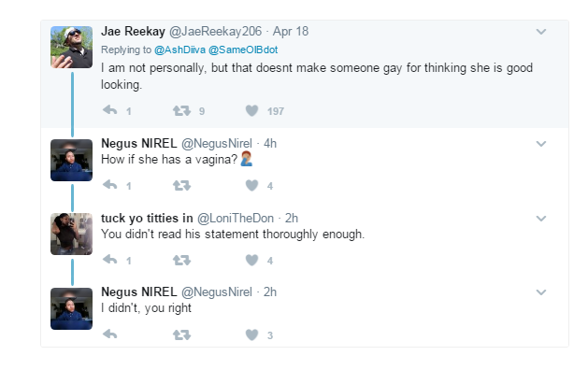The width and height of the screenshot is (588, 384).
Task: Reply to tuck yo titties in's tweet
Action: tap(109, 260)
